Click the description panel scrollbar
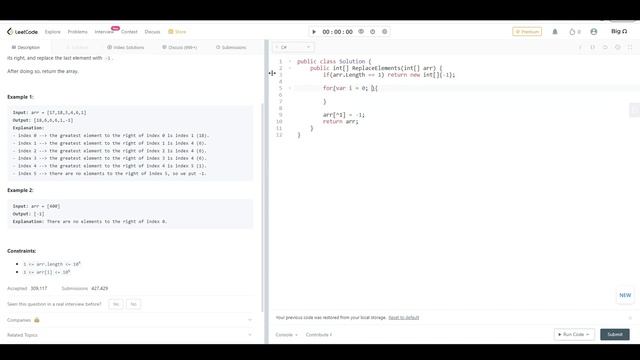640x360 pixels. pos(262,208)
